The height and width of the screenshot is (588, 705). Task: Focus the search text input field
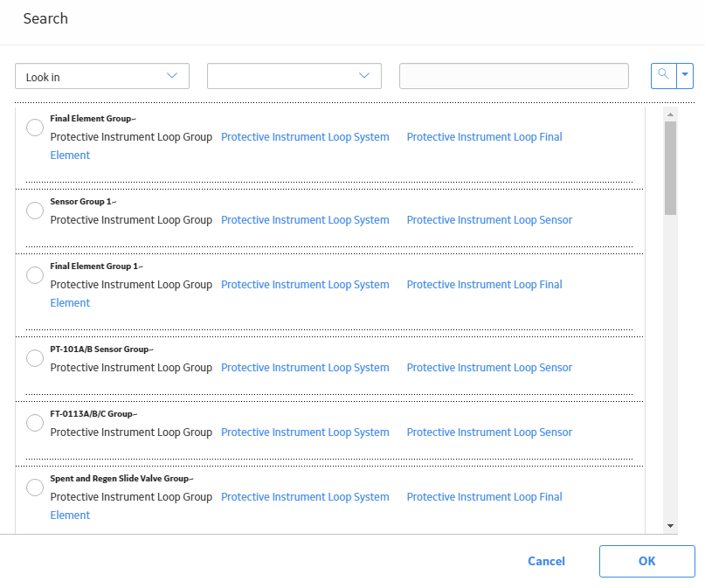click(x=514, y=76)
